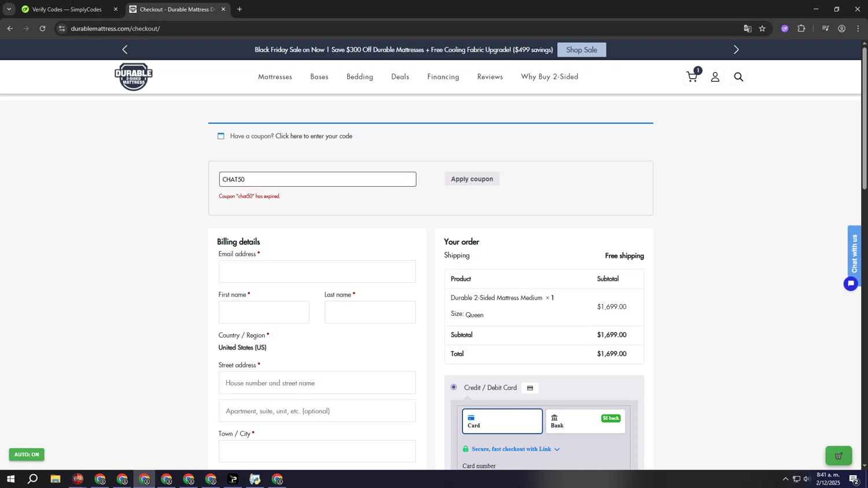The height and width of the screenshot is (488, 868).
Task: Open the Mattresses menu
Action: (275, 77)
